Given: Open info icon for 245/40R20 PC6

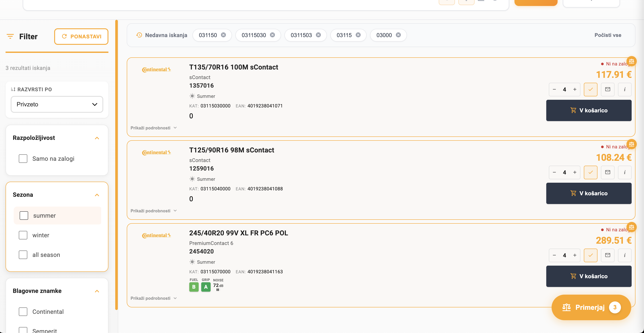Looking at the screenshot, I should [625, 255].
